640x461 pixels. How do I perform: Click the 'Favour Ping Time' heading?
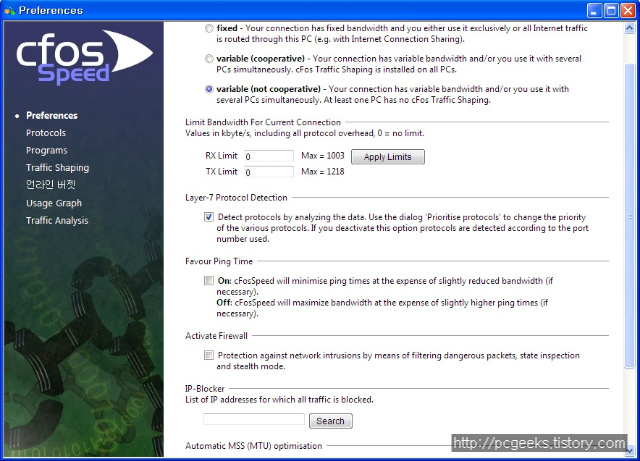219,261
